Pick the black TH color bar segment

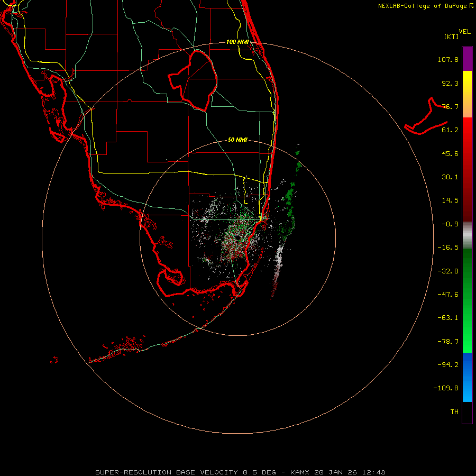pyautogui.click(x=467, y=412)
